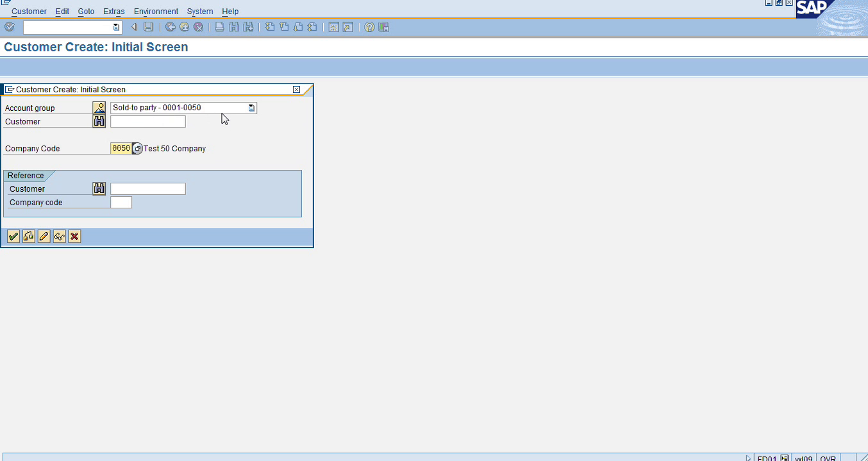Click the Save diskette icon
The width and height of the screenshot is (868, 461).
[x=148, y=27]
